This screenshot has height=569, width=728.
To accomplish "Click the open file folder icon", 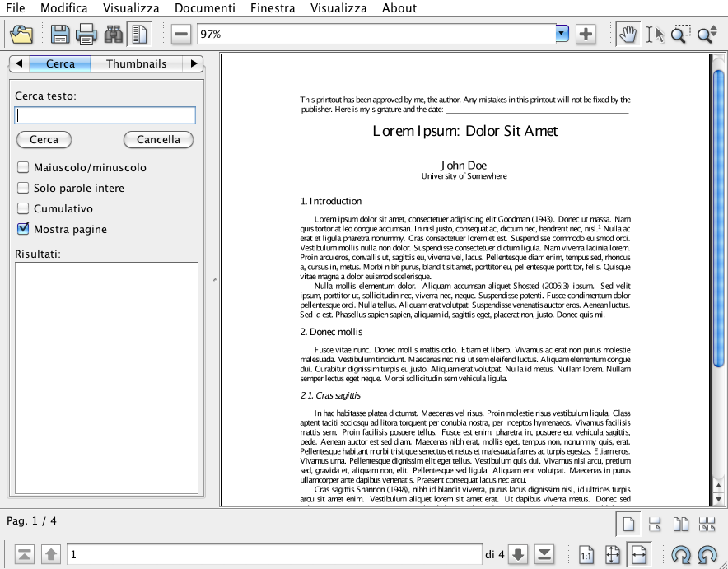I will (21, 35).
